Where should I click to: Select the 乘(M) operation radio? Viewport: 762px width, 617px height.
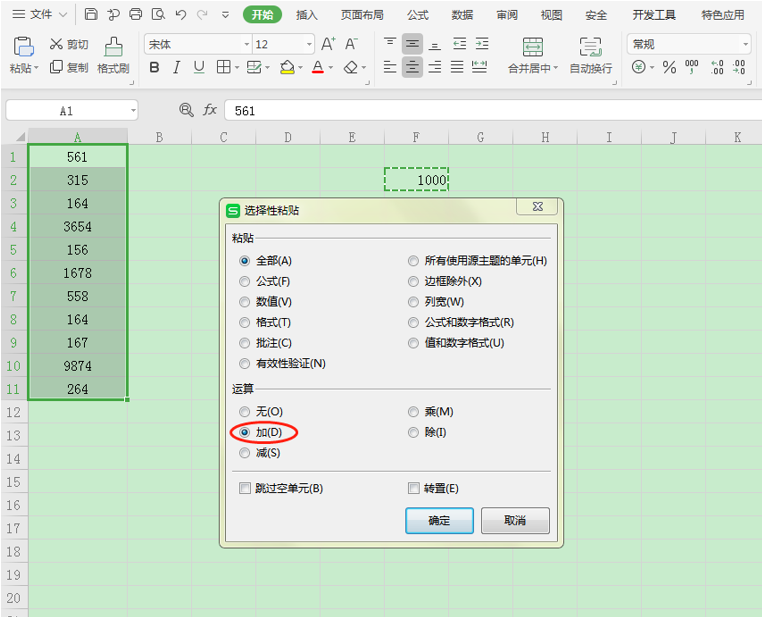tap(414, 412)
